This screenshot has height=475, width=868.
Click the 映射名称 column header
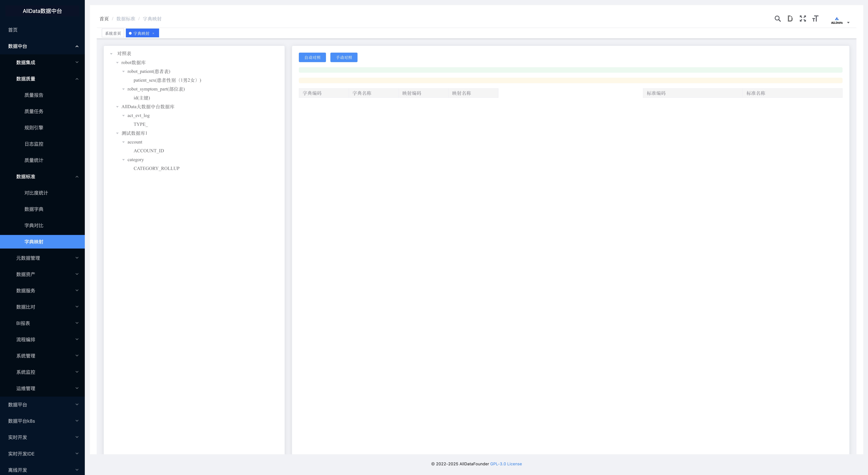click(473, 93)
